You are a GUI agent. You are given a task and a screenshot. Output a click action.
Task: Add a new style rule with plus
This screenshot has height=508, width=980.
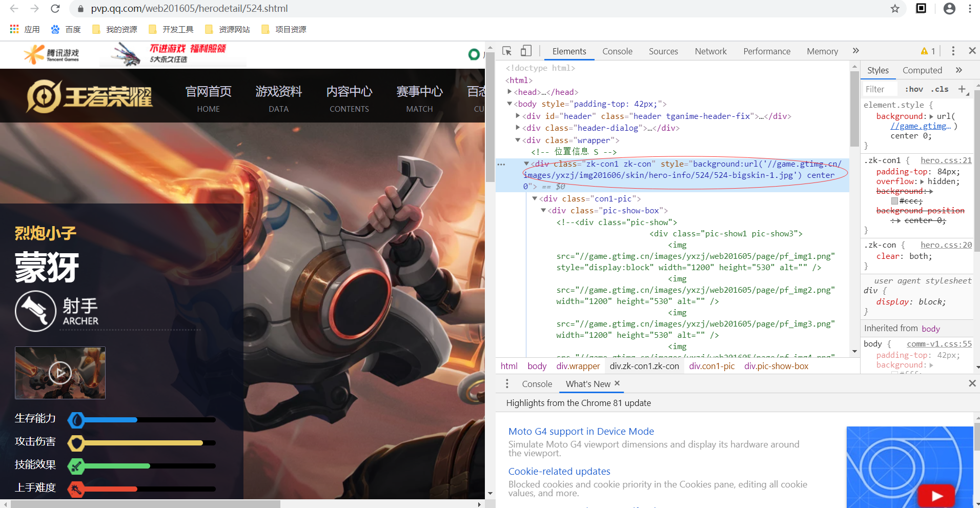pyautogui.click(x=962, y=89)
